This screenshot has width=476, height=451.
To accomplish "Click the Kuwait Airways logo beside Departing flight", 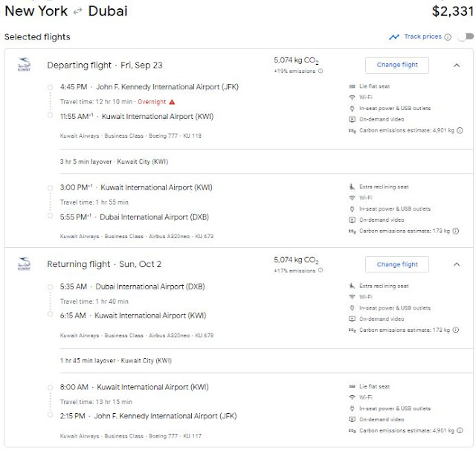I will click(x=24, y=65).
